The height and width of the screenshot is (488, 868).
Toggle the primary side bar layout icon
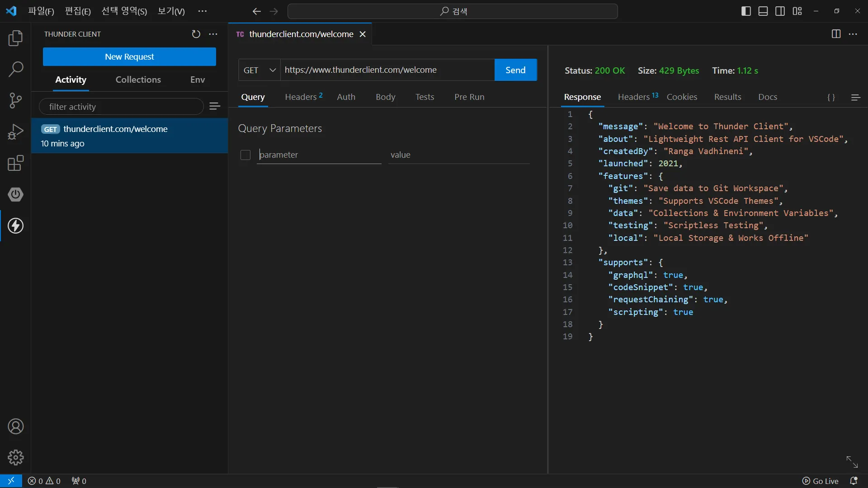[x=746, y=11]
